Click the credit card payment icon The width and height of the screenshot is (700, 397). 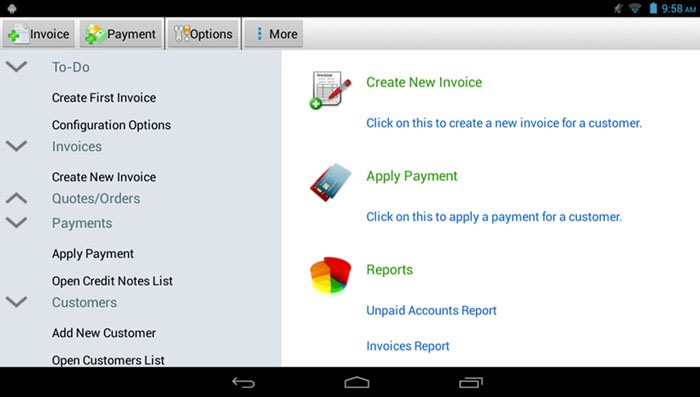click(330, 182)
